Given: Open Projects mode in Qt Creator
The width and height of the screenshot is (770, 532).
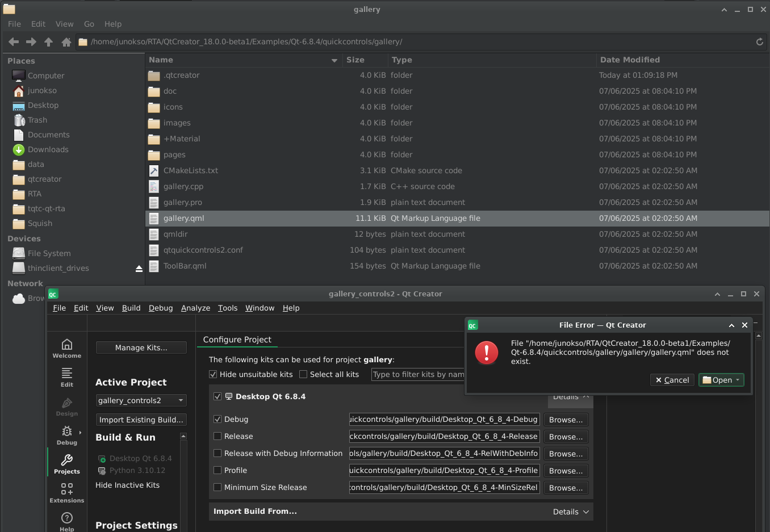Looking at the screenshot, I should pyautogui.click(x=67, y=464).
